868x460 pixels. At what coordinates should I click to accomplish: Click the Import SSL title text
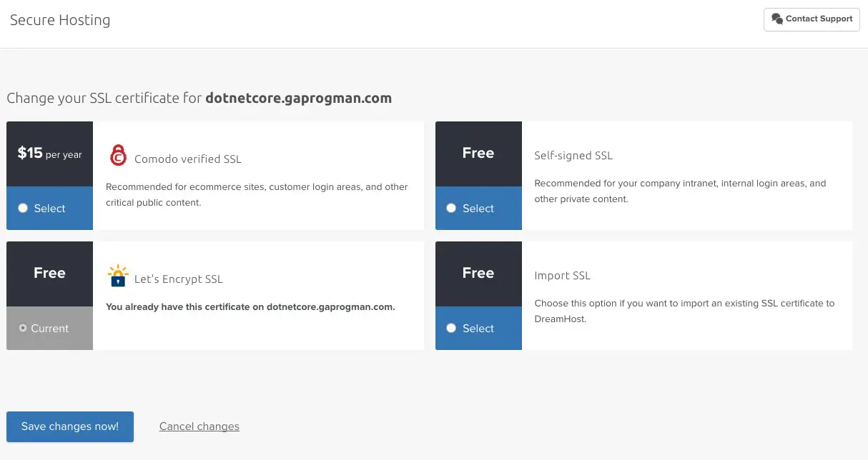coord(562,276)
